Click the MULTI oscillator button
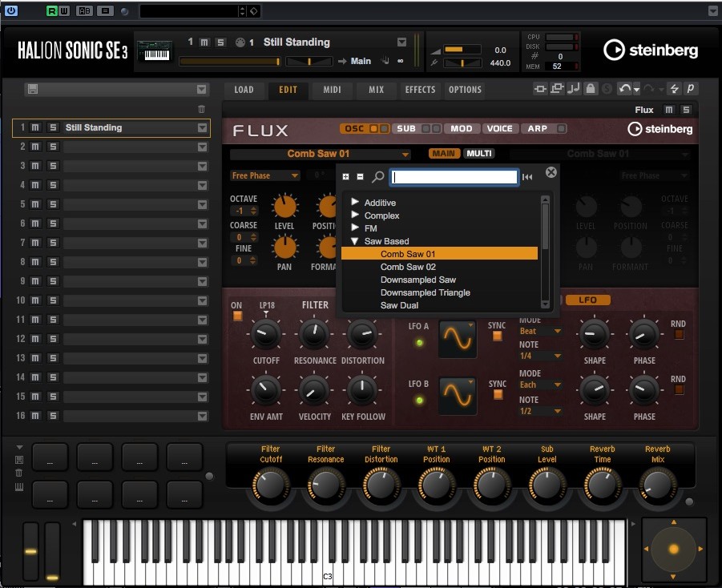722x588 pixels. (479, 154)
